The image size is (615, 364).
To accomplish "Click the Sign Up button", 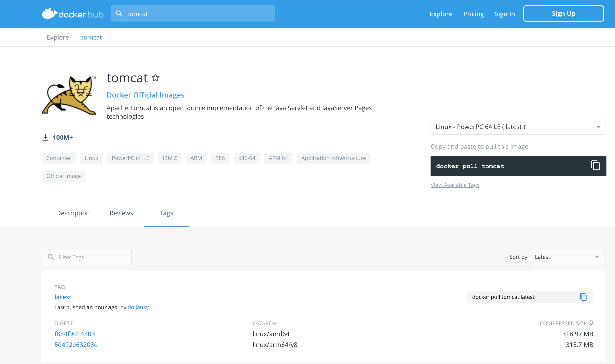I will [x=563, y=13].
